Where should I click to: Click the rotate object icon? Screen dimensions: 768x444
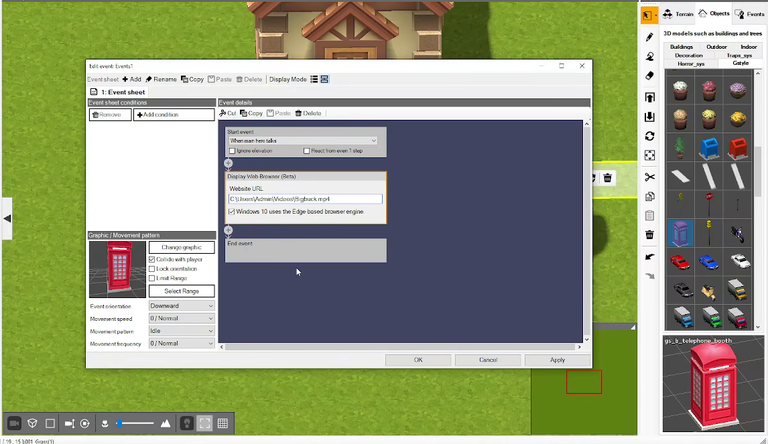point(649,136)
